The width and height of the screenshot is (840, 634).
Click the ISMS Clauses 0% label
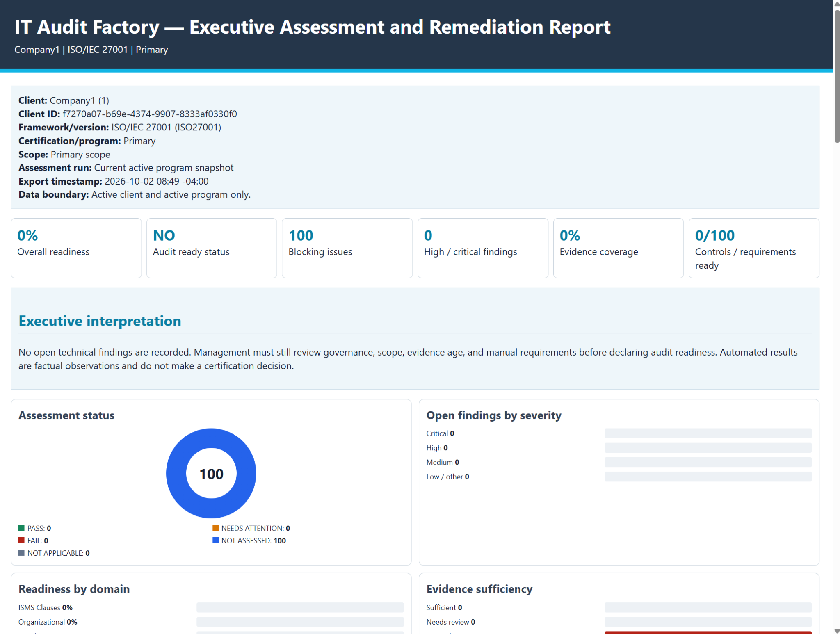(x=46, y=607)
